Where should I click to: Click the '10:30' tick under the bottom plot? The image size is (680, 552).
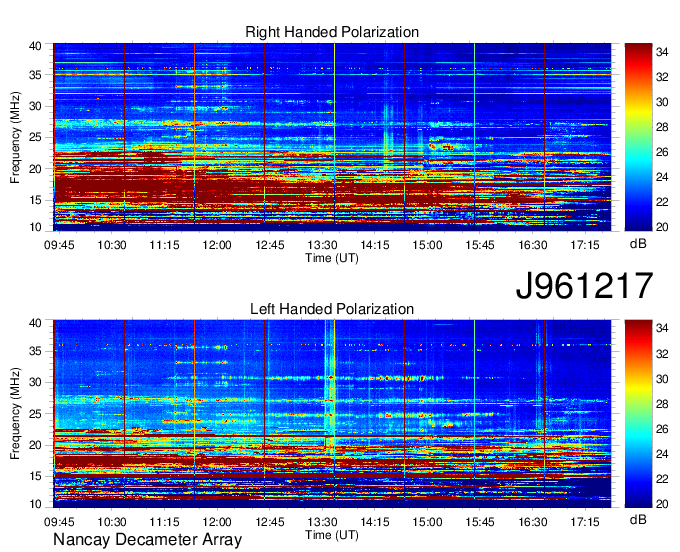point(111,522)
